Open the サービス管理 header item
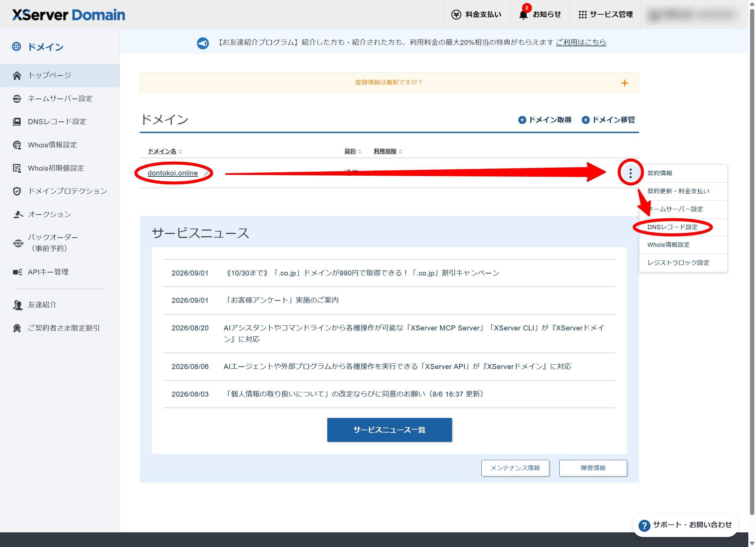 tap(605, 15)
